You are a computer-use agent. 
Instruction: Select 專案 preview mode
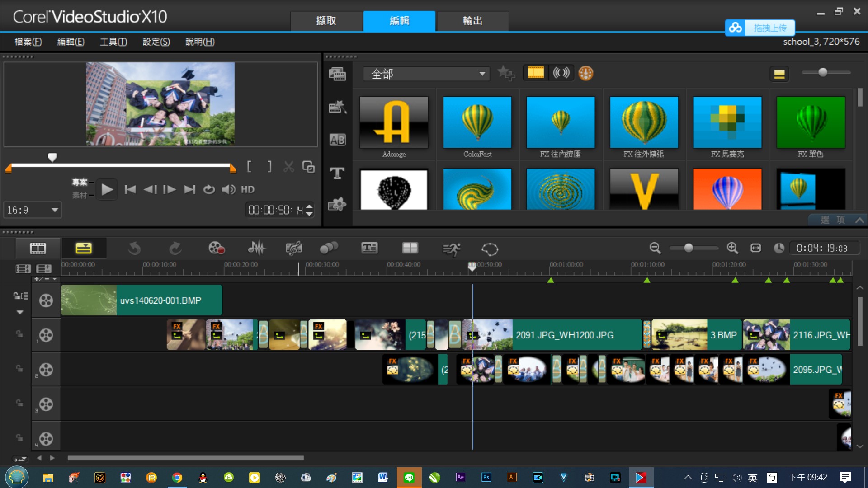point(80,182)
